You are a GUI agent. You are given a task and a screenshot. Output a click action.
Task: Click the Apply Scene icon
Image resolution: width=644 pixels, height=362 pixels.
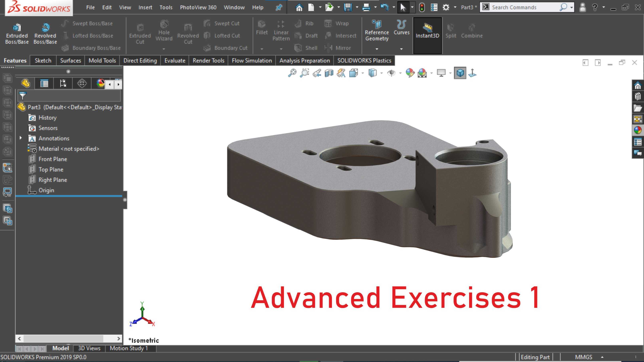pos(422,73)
